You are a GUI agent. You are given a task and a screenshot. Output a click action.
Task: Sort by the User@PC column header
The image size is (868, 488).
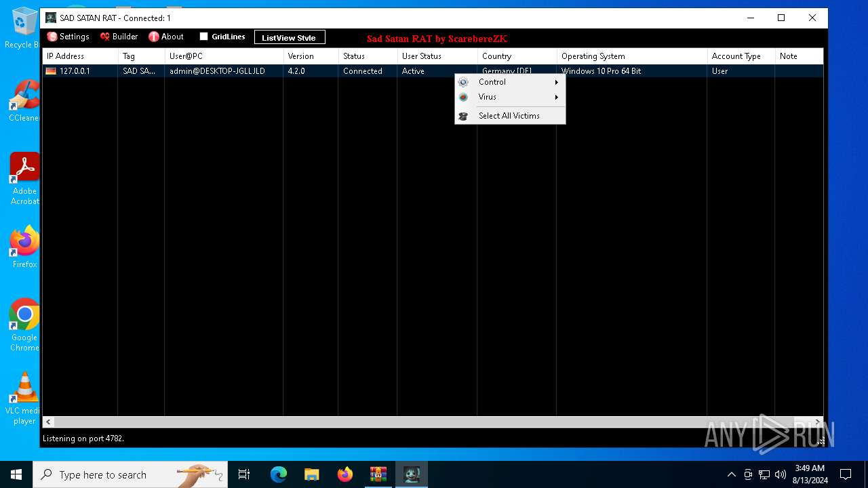(224, 56)
